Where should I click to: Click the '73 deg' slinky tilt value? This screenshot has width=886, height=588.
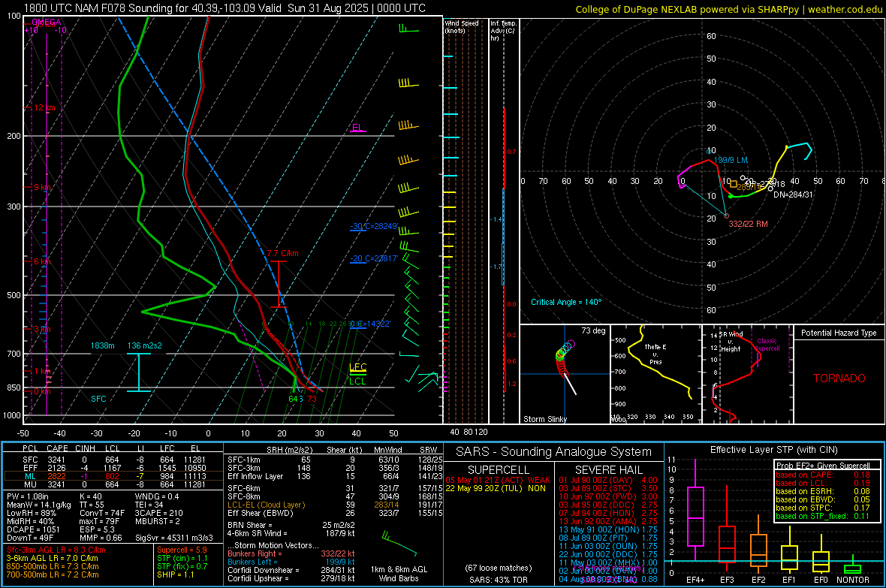coord(593,330)
